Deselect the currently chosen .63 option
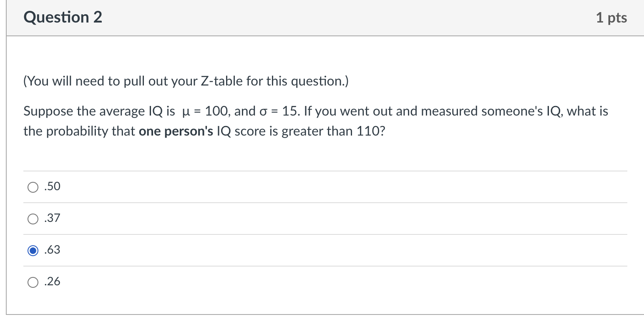The image size is (644, 322). (x=33, y=250)
